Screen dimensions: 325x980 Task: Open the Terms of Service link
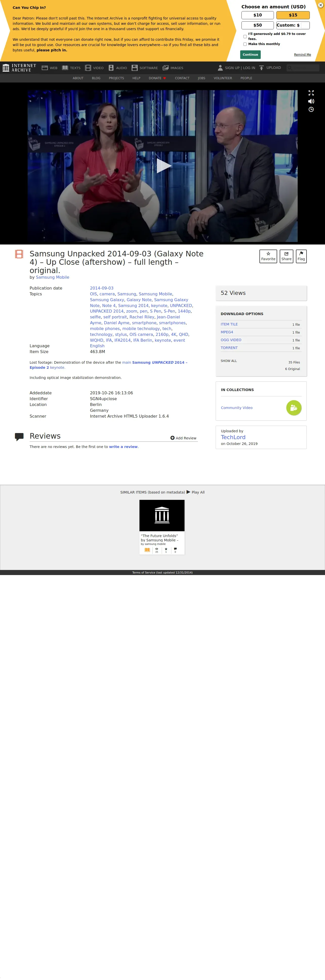162,573
